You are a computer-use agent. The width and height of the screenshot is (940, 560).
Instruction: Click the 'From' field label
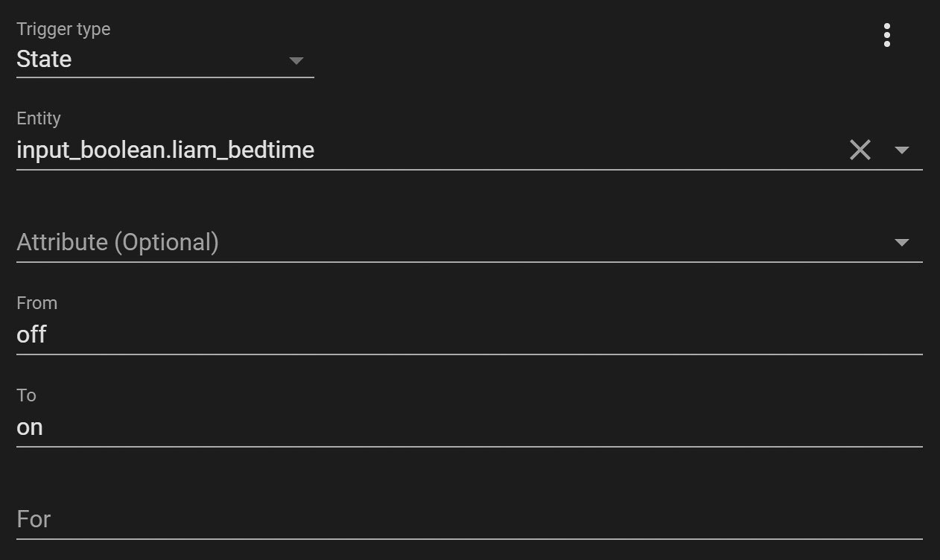(x=36, y=303)
